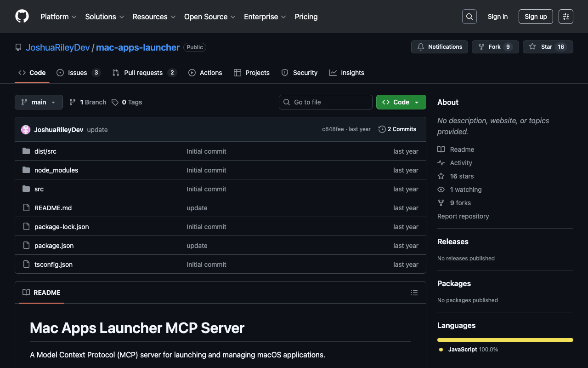
Task: Switch to the Pull requests tab
Action: [143, 73]
